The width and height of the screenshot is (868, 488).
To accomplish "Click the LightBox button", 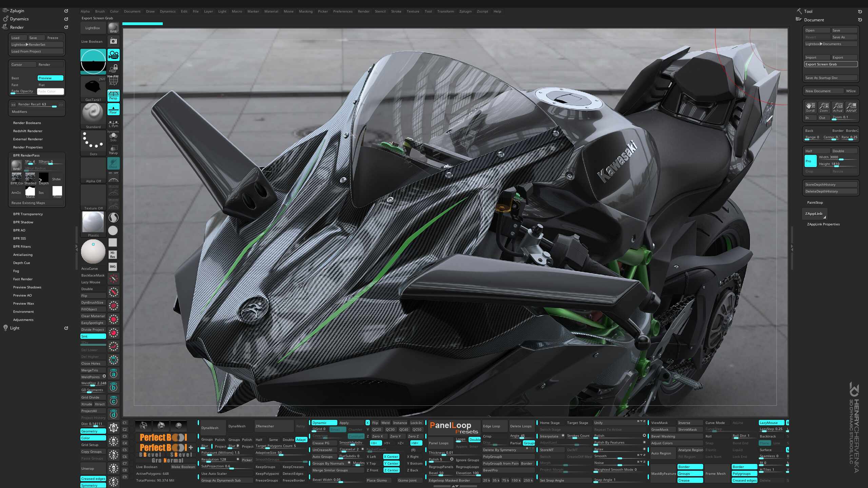I will pos(93,28).
